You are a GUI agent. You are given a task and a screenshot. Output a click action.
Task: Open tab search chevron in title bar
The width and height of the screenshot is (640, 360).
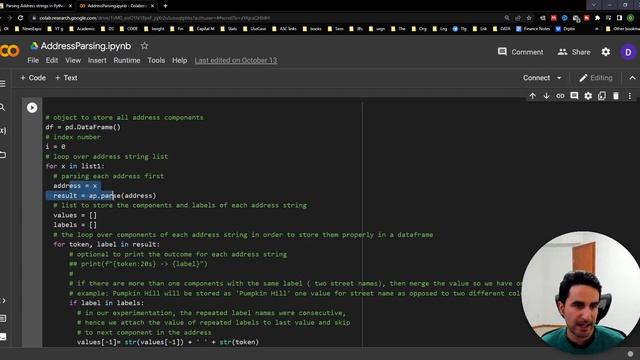pos(593,5)
